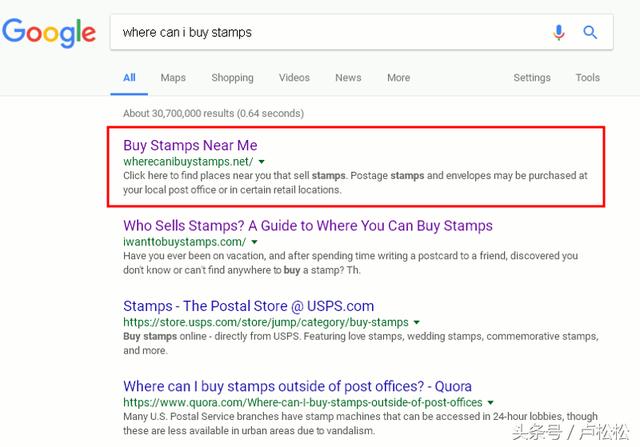Click the voice search microphone icon
The image size is (640, 447).
(559, 33)
